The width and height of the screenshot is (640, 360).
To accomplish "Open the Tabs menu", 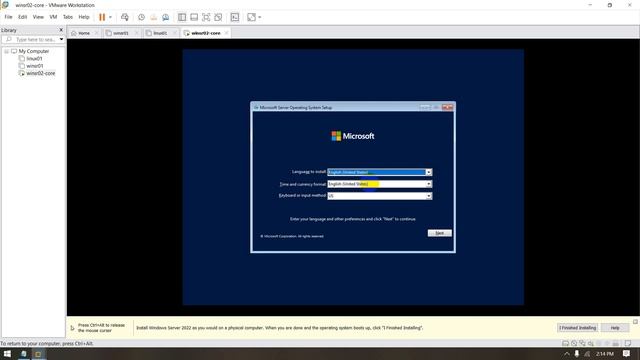I will (68, 17).
